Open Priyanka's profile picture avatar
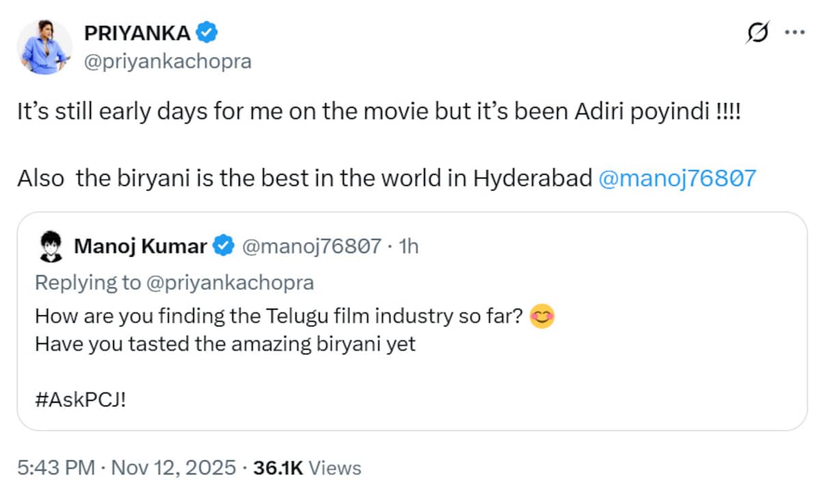 (44, 47)
